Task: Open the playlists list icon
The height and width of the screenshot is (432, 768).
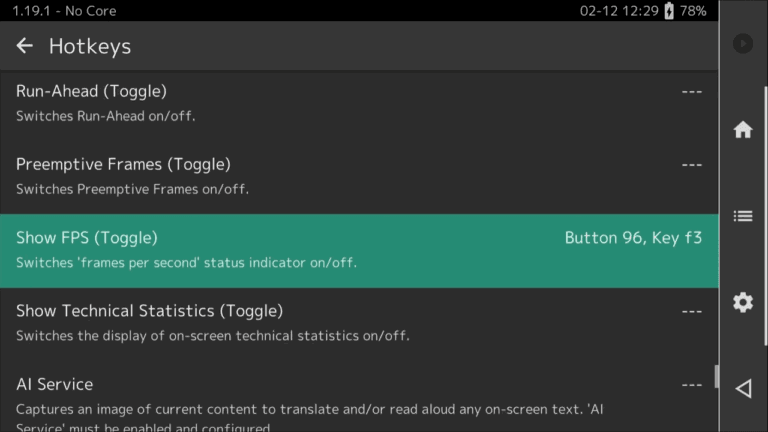Action: pos(743,216)
